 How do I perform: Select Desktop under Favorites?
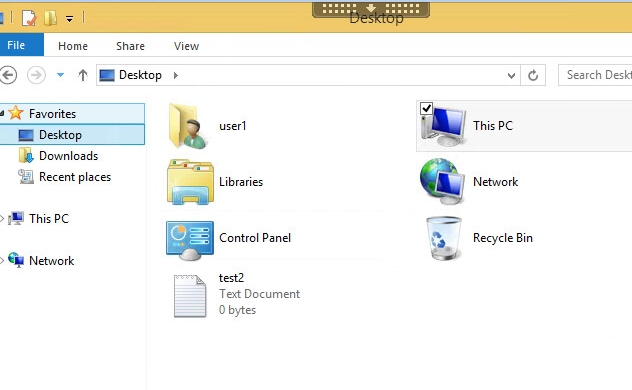pos(72,135)
